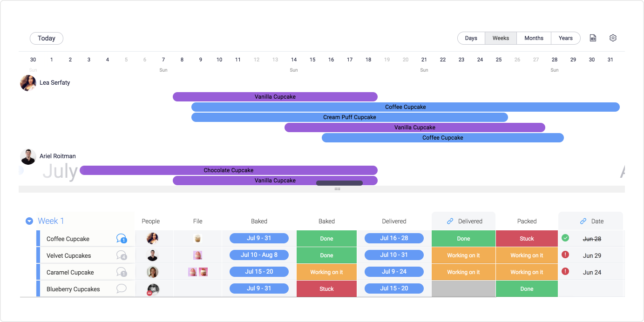644x322 pixels.
Task: Open Coffee Cupcake file thumbnail
Action: (197, 239)
